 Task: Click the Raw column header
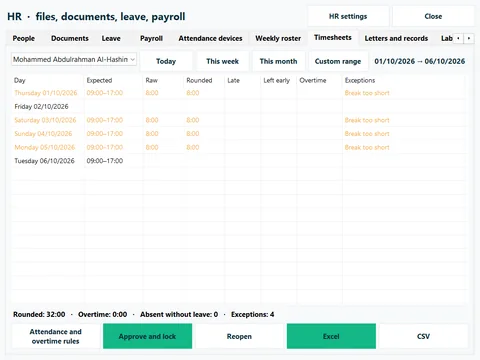pyautogui.click(x=163, y=80)
